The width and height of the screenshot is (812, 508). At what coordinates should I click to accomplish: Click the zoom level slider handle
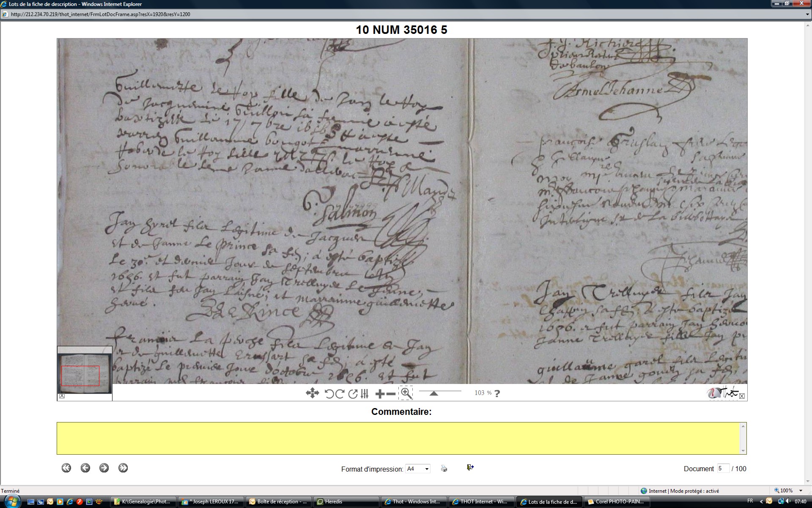[x=433, y=393]
